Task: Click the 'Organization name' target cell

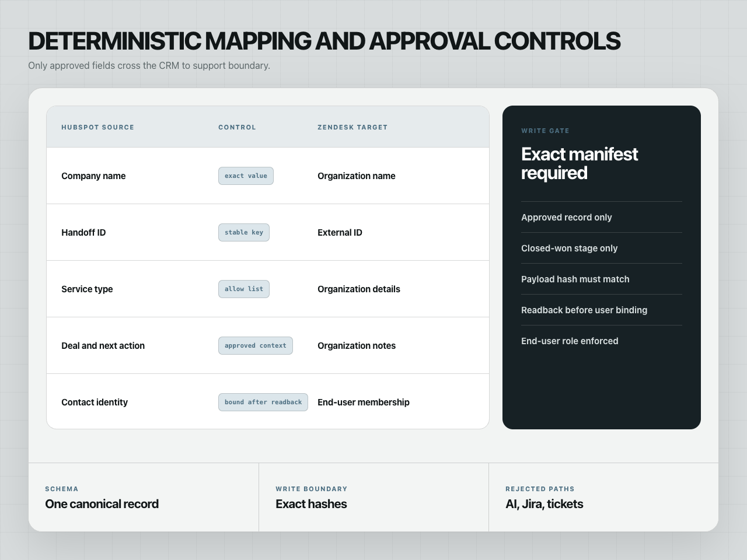Action: pyautogui.click(x=357, y=176)
